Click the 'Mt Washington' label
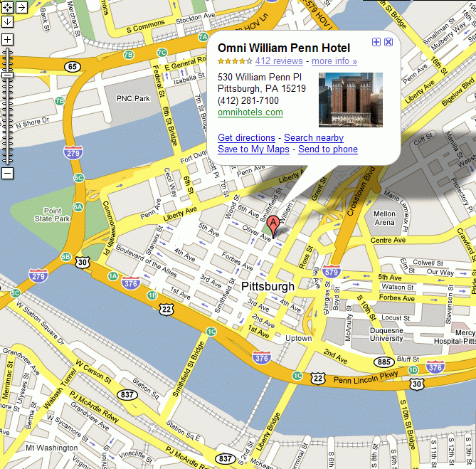The height and width of the screenshot is (469, 476). pyautogui.click(x=52, y=448)
